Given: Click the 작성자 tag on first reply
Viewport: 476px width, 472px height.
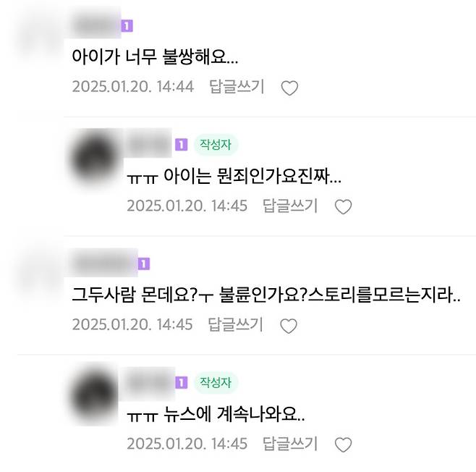Looking at the screenshot, I should click(x=216, y=145).
